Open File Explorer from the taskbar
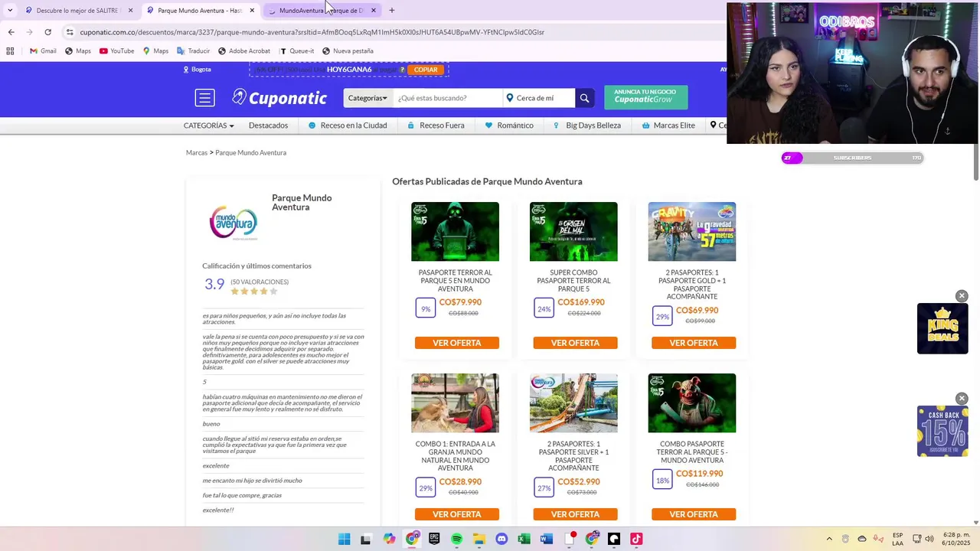Screen dimensions: 980x551 (479, 539)
